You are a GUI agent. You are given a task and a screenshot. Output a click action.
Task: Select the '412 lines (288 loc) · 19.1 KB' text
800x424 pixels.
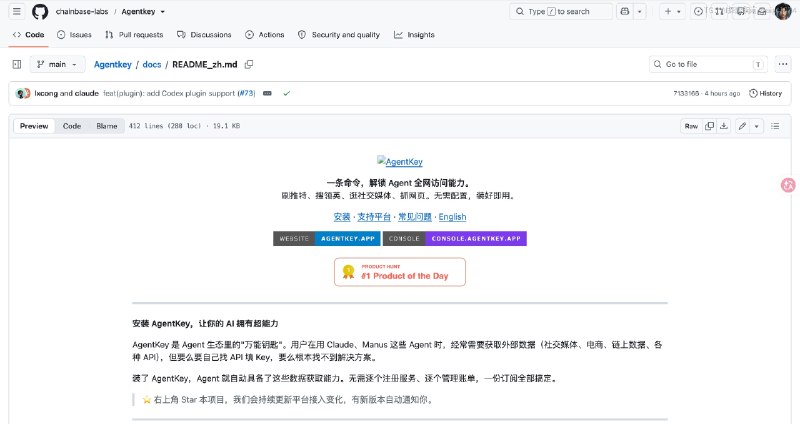point(184,126)
